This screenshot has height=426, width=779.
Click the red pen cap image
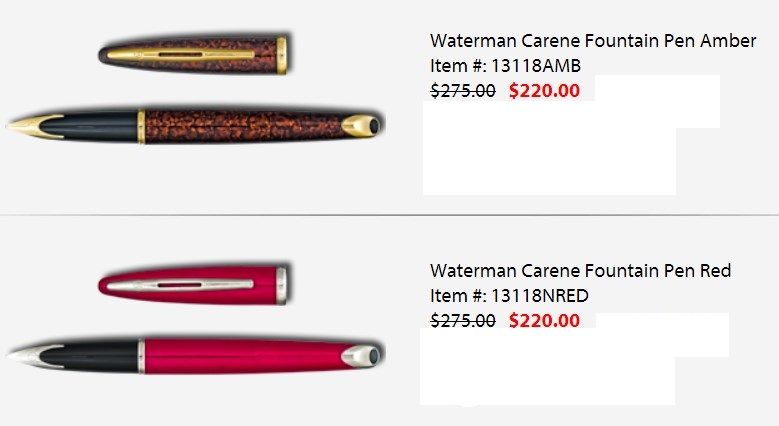(194, 285)
